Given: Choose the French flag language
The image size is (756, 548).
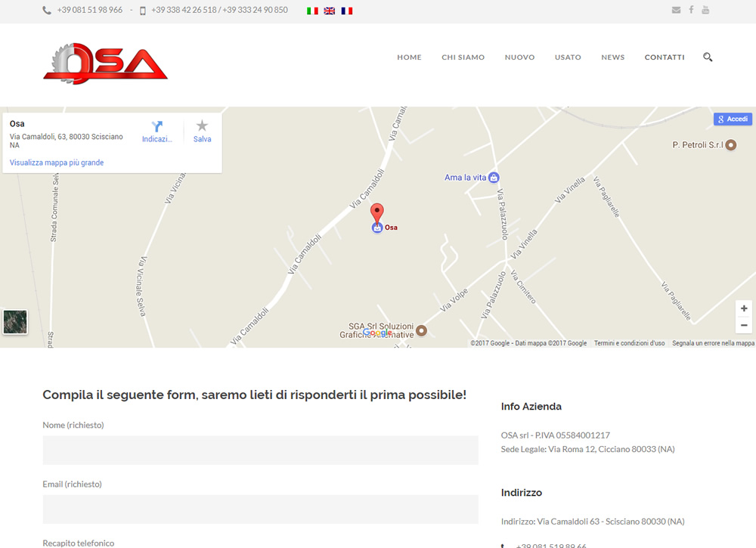Looking at the screenshot, I should 347,11.
